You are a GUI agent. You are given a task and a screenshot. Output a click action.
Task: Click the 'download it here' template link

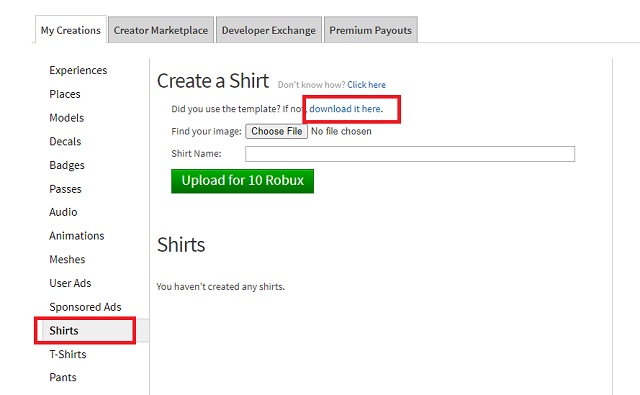click(346, 109)
